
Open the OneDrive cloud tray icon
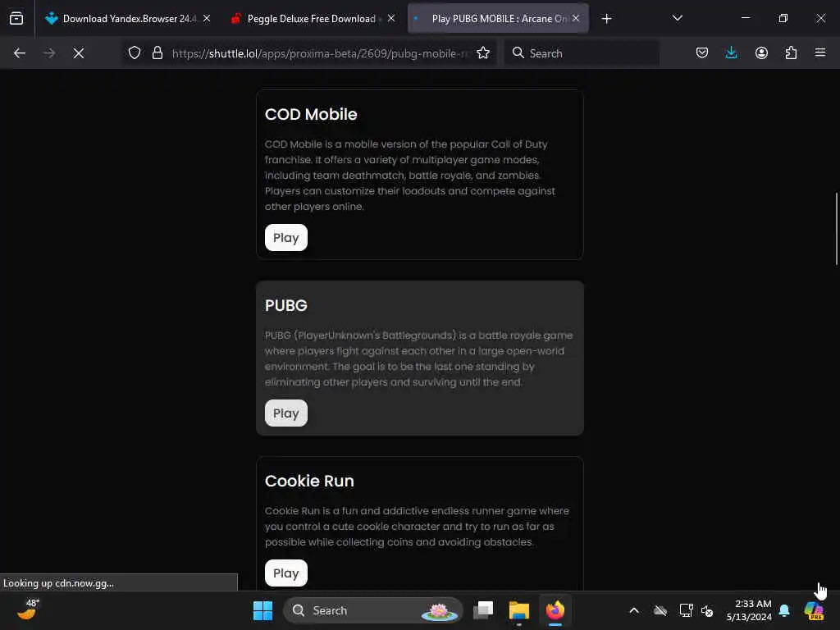(660, 610)
